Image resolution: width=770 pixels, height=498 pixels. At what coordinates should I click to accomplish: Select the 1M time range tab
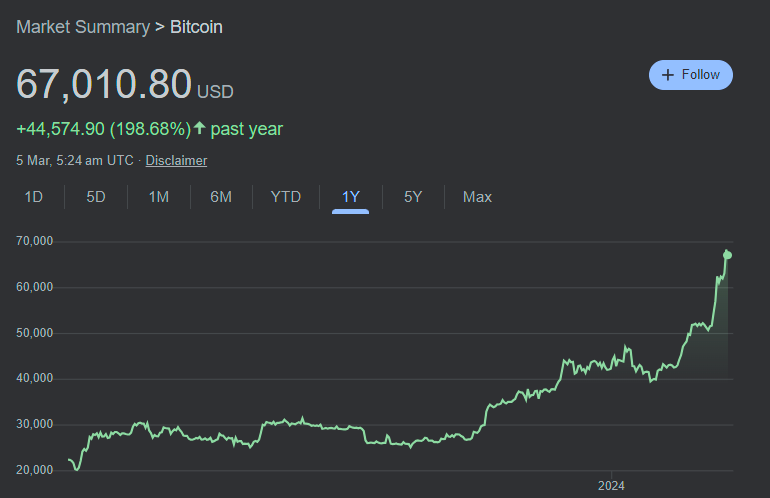click(x=159, y=197)
